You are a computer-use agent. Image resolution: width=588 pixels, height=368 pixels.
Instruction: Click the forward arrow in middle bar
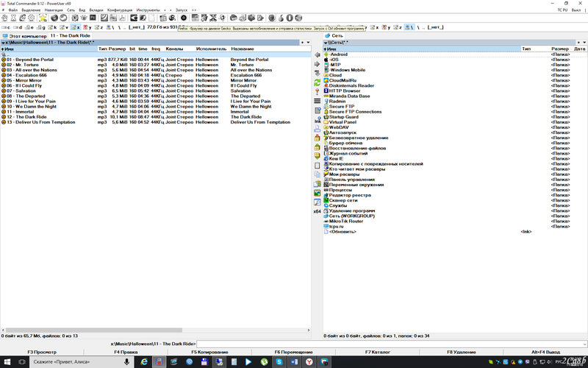[x=318, y=64]
